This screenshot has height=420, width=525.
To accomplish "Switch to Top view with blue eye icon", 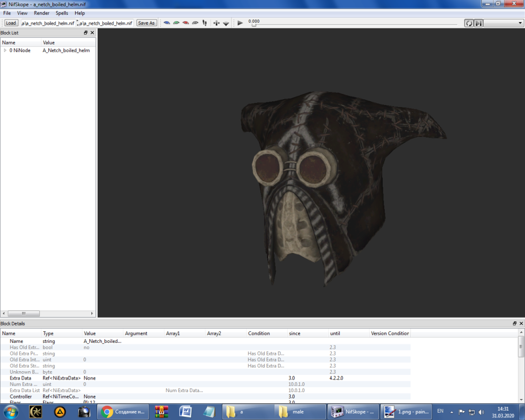I will (167, 23).
